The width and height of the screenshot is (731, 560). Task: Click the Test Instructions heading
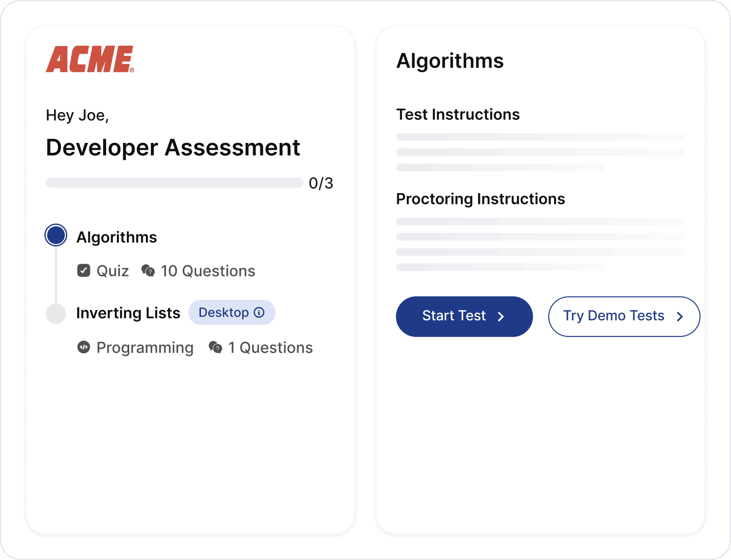point(458,114)
